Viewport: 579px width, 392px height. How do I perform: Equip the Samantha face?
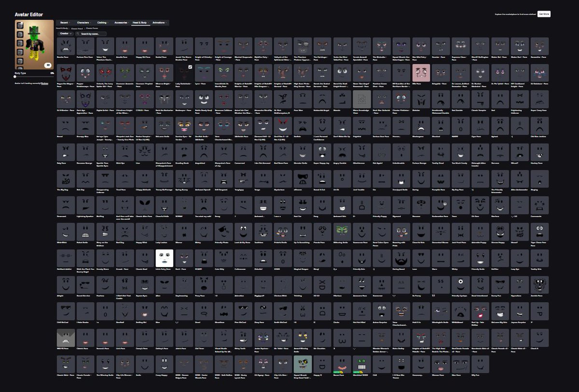pyautogui.click(x=540, y=46)
